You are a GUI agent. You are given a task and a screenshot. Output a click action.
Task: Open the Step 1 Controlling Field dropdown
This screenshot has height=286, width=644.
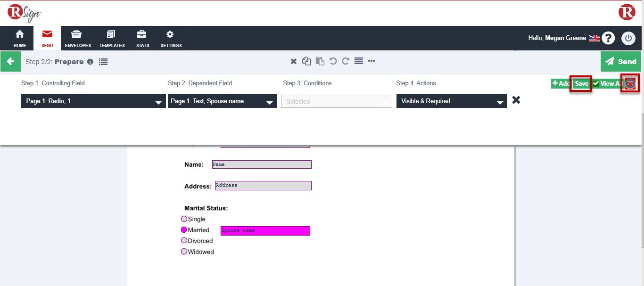93,101
